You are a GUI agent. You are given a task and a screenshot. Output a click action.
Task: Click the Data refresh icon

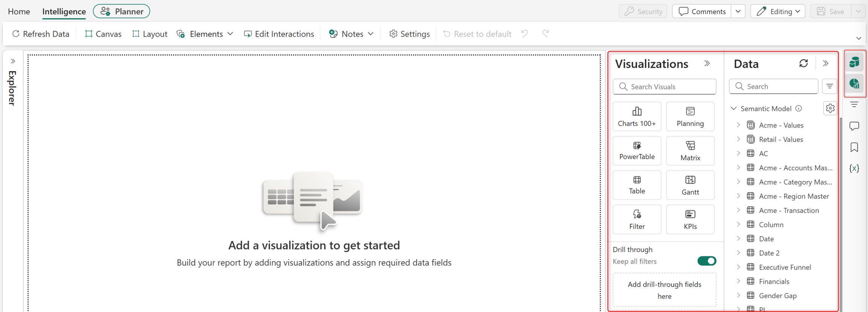(x=803, y=64)
